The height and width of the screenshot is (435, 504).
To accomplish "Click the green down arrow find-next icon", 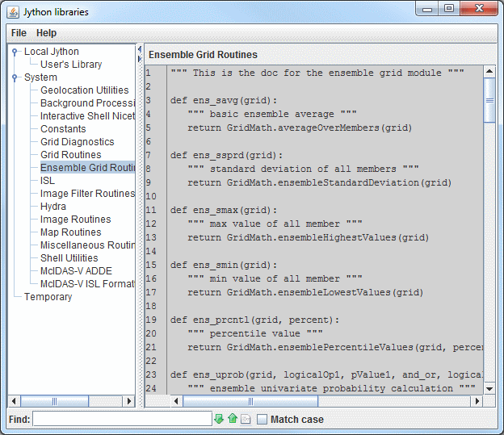I will coord(219,419).
